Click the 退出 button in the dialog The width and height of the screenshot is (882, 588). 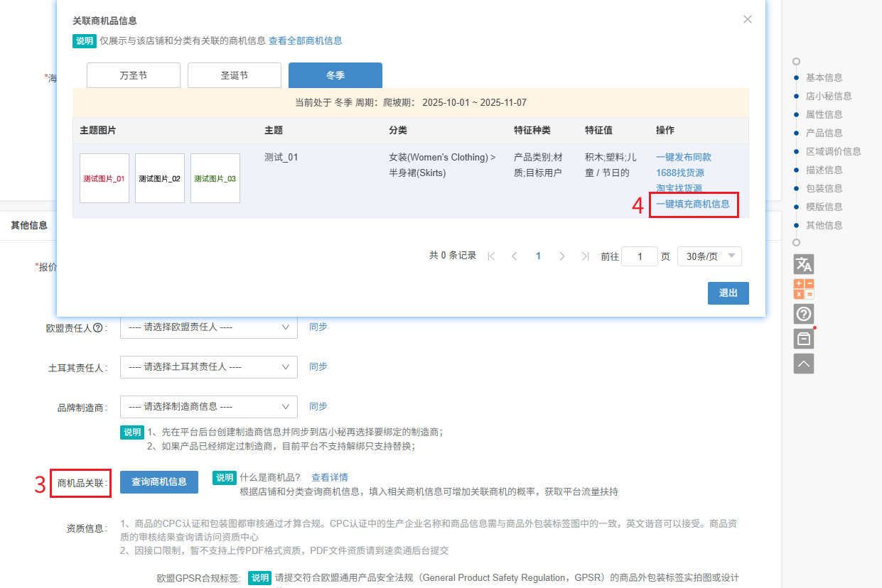728,293
